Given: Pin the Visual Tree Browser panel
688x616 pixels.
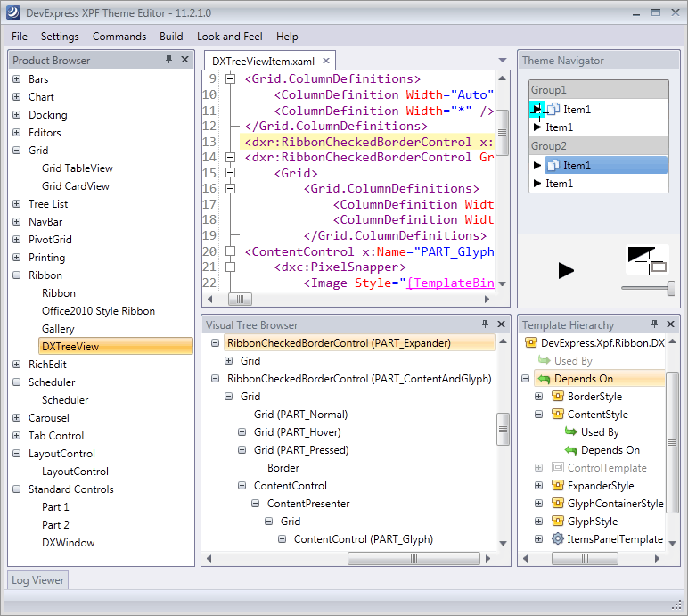Looking at the screenshot, I should tap(485, 324).
